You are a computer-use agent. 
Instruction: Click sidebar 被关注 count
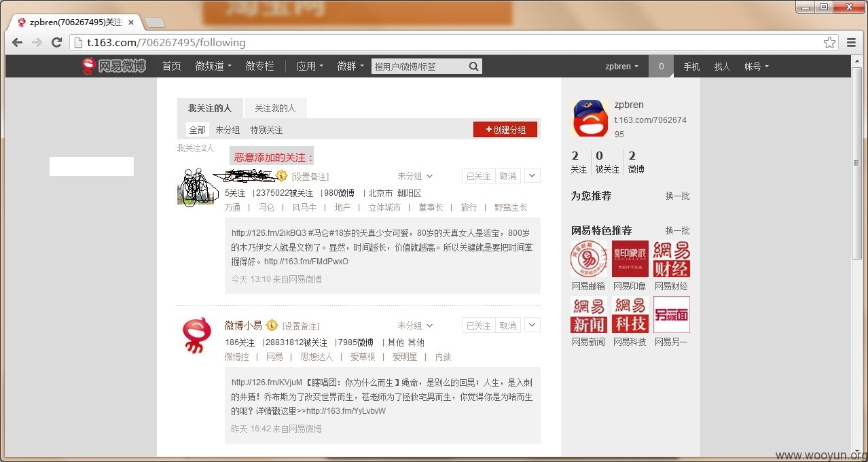tap(607, 162)
